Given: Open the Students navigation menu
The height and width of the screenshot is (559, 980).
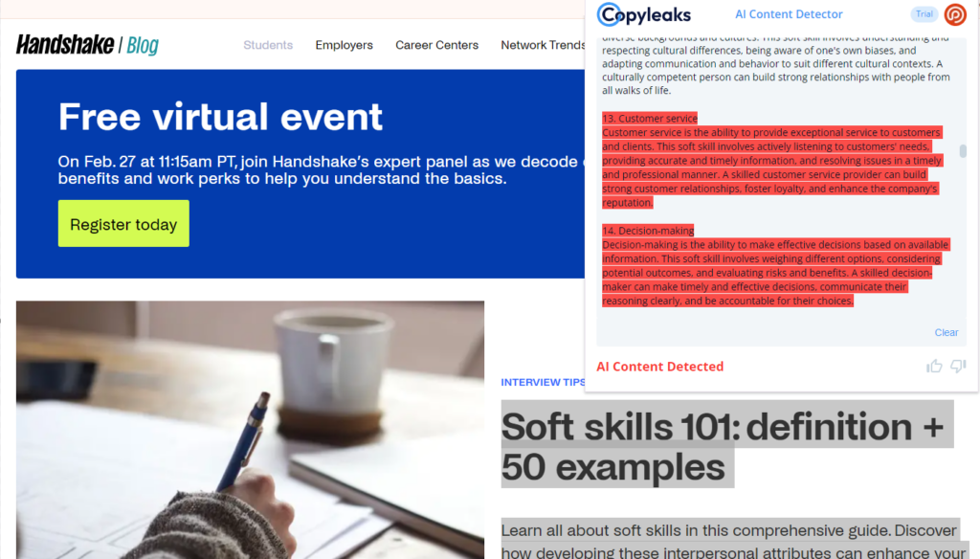Looking at the screenshot, I should coord(268,45).
